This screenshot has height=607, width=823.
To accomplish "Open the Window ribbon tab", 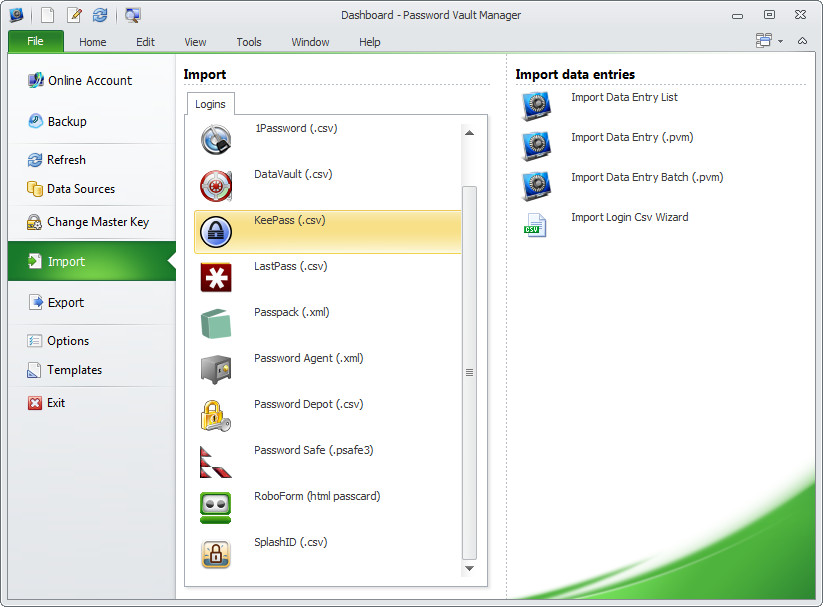I will [310, 42].
